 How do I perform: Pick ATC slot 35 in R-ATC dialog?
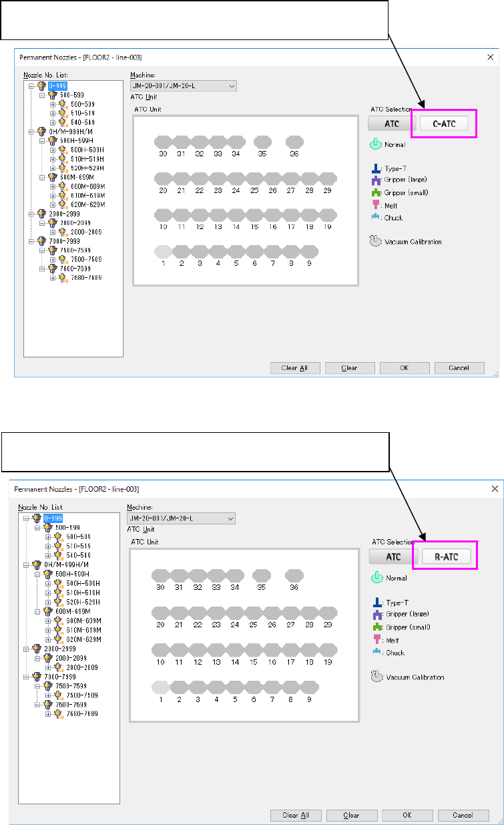[262, 576]
